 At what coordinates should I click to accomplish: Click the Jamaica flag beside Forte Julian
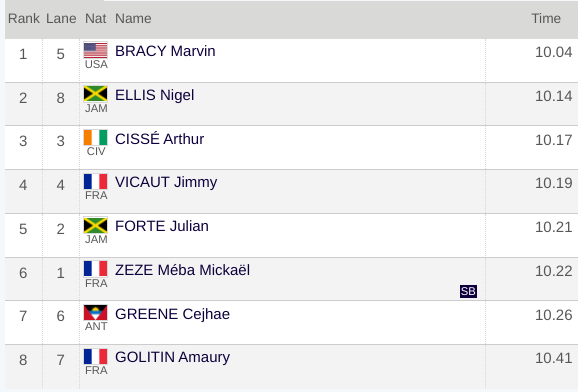point(95,225)
